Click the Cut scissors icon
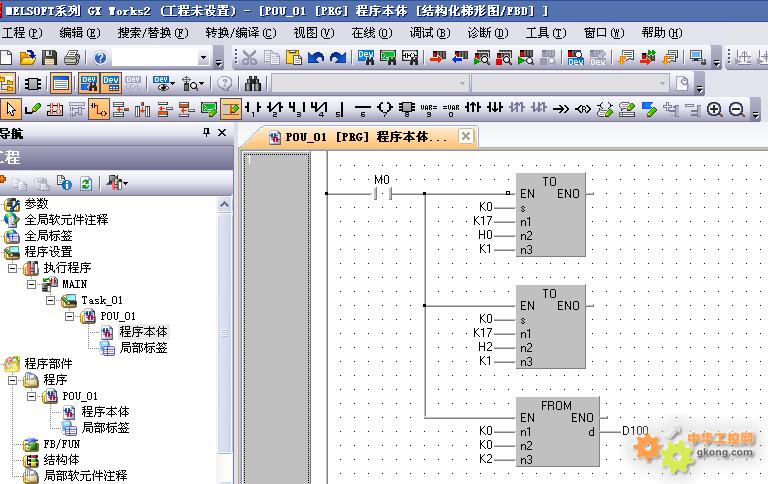Viewport: 768px width, 484px height. (x=250, y=58)
